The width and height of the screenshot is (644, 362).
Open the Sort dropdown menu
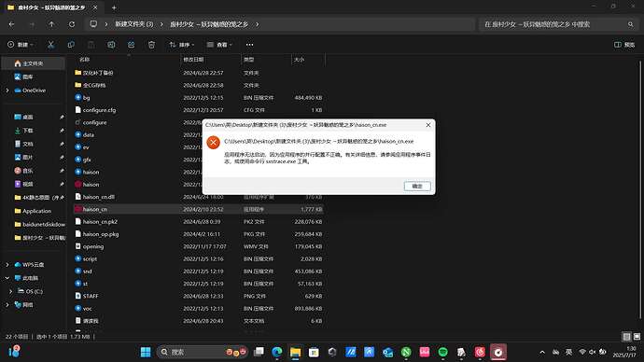pos(182,45)
